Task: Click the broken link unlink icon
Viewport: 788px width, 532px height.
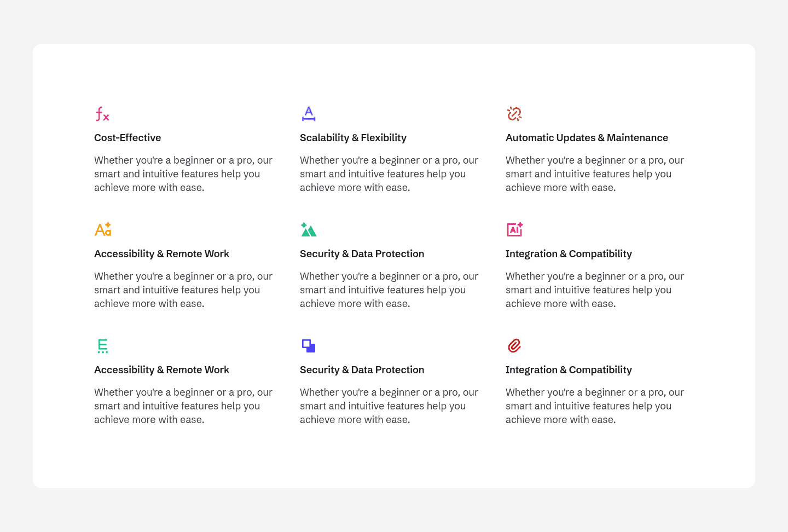Action: pos(514,114)
